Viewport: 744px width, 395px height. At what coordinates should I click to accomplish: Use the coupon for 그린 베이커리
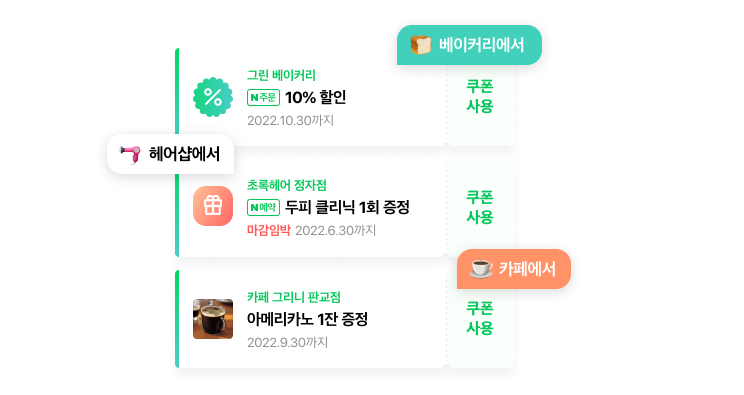coord(480,96)
